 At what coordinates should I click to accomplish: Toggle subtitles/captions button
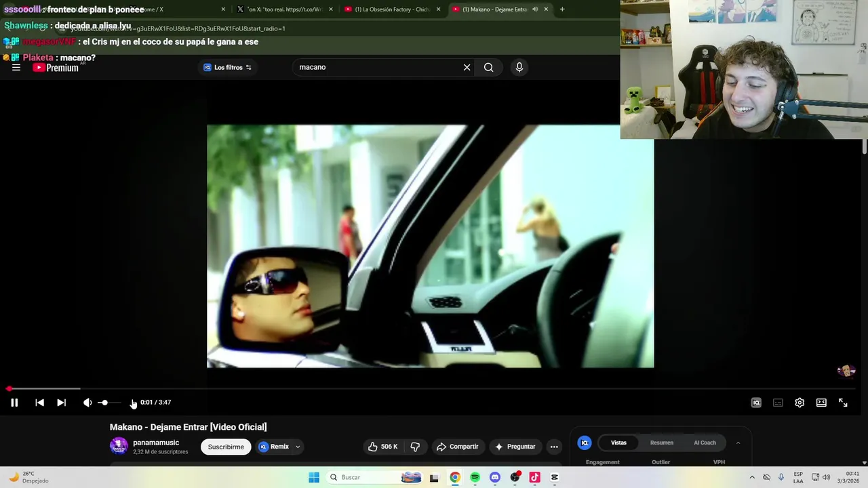coord(778,403)
